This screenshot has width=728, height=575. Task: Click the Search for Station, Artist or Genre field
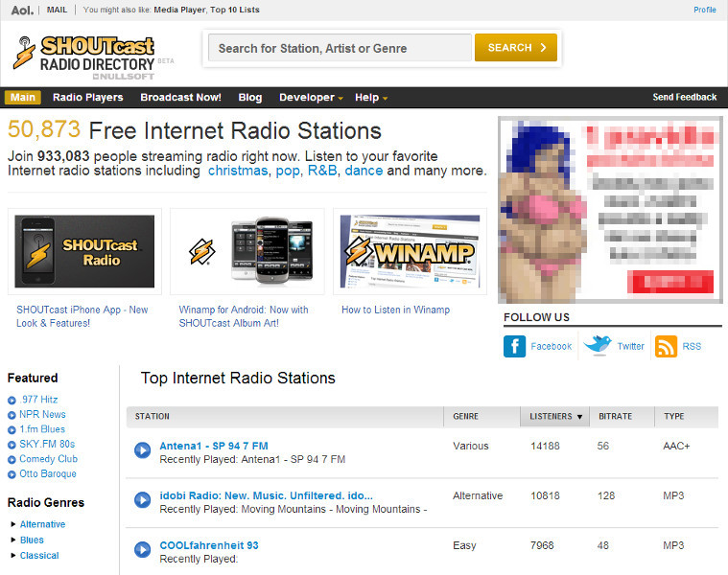[340, 47]
